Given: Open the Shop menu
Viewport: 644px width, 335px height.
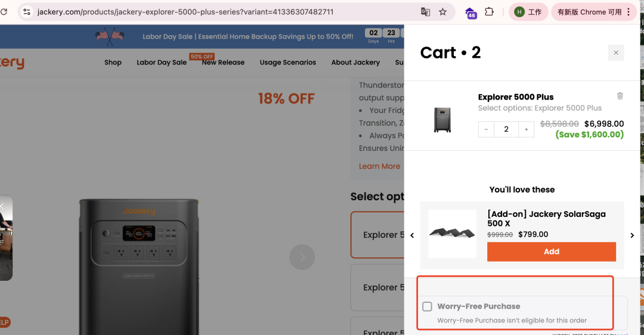Looking at the screenshot, I should point(113,63).
